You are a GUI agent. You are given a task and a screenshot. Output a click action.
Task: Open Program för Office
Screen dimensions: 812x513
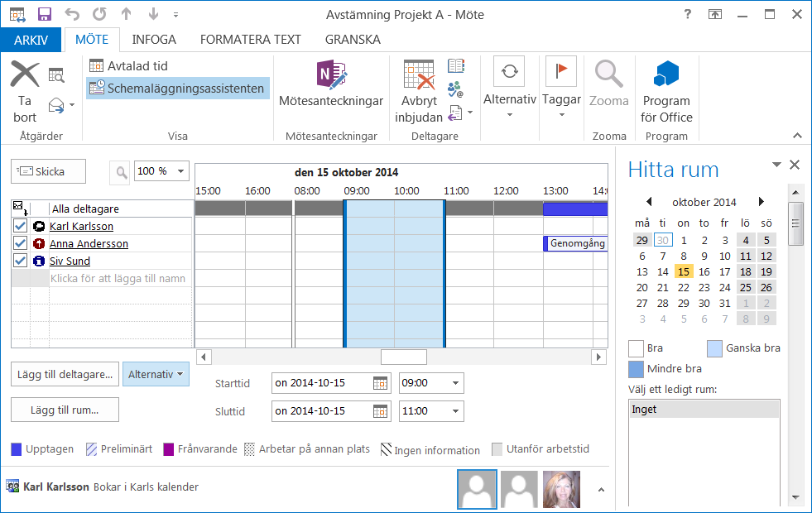pos(666,92)
